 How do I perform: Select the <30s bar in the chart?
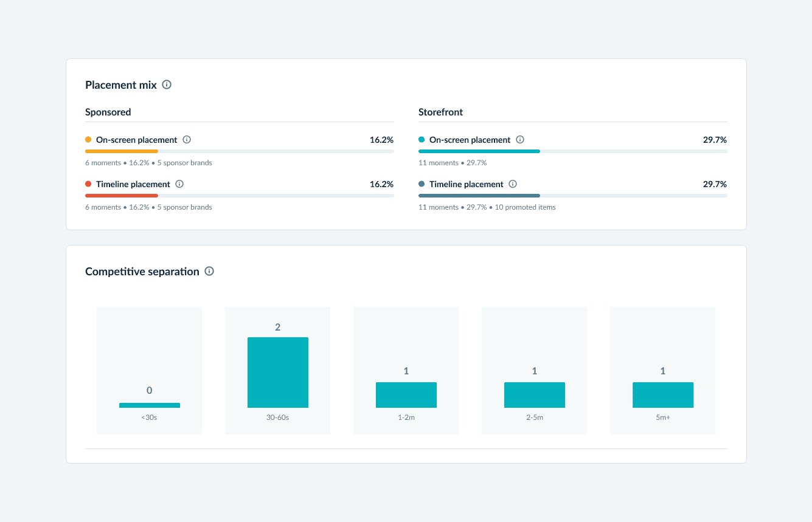150,405
